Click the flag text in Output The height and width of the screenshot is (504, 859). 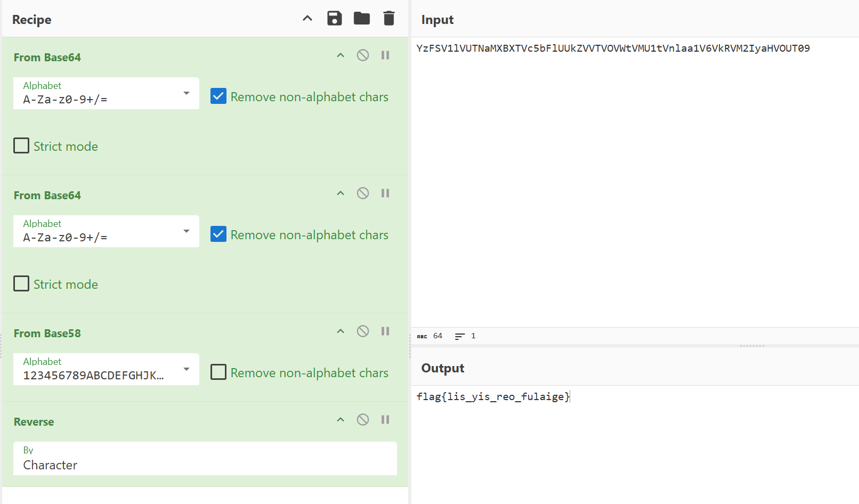(493, 397)
